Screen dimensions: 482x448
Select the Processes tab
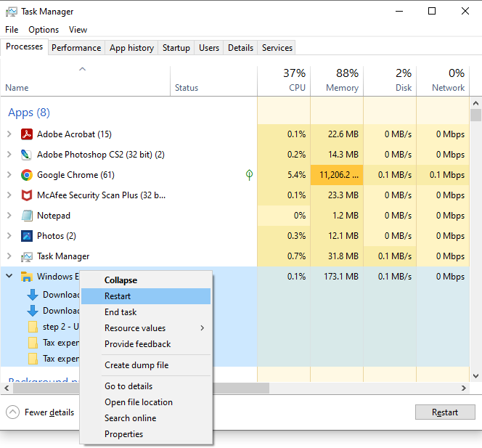(24, 46)
